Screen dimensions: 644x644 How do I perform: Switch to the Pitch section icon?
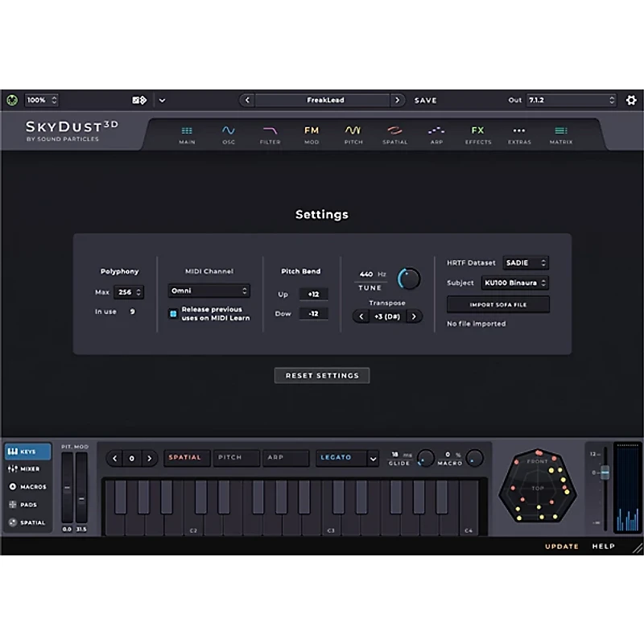coord(353,132)
